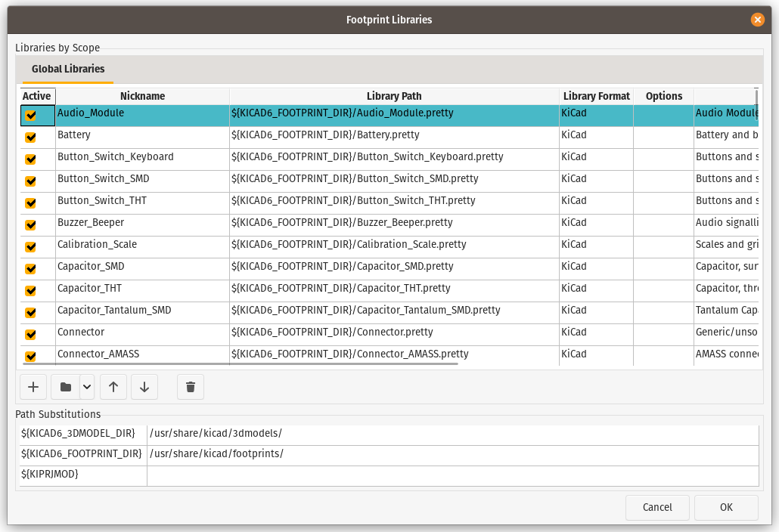Move selected library up with the up arrow
This screenshot has height=532, width=779.
[113, 386]
